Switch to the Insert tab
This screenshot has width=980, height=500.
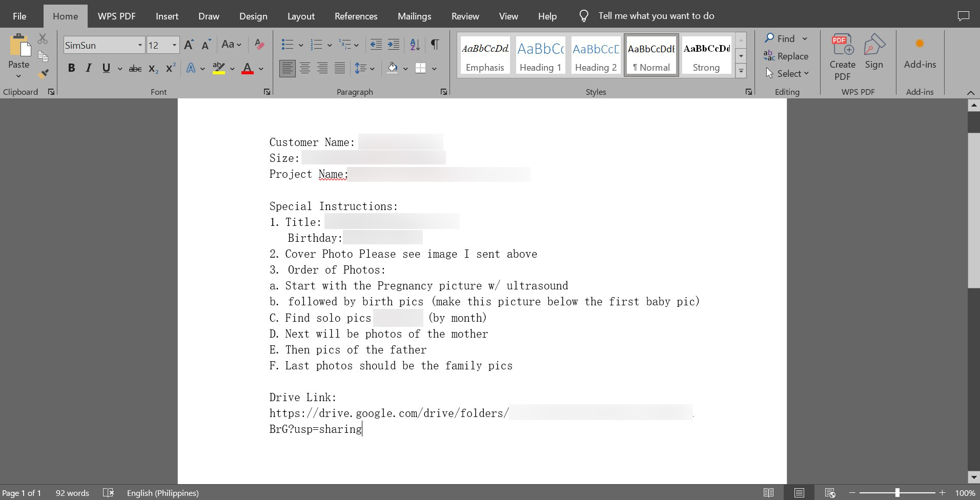(x=167, y=16)
